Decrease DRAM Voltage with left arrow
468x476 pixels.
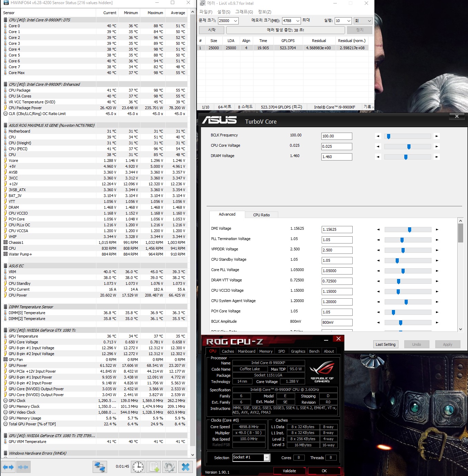click(x=378, y=157)
